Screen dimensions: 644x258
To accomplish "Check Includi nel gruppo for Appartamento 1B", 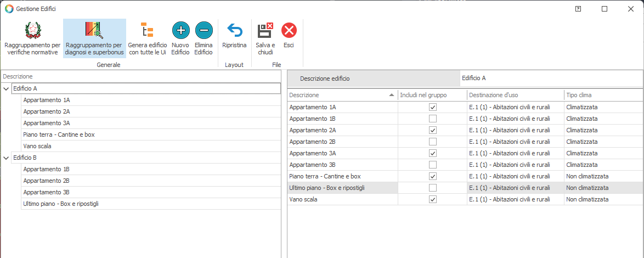I will (433, 119).
